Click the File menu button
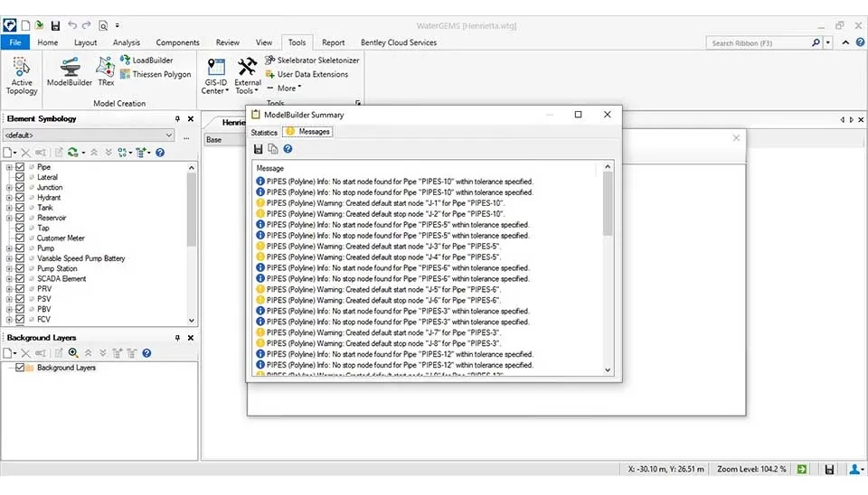The image size is (868, 495). pyautogui.click(x=14, y=42)
